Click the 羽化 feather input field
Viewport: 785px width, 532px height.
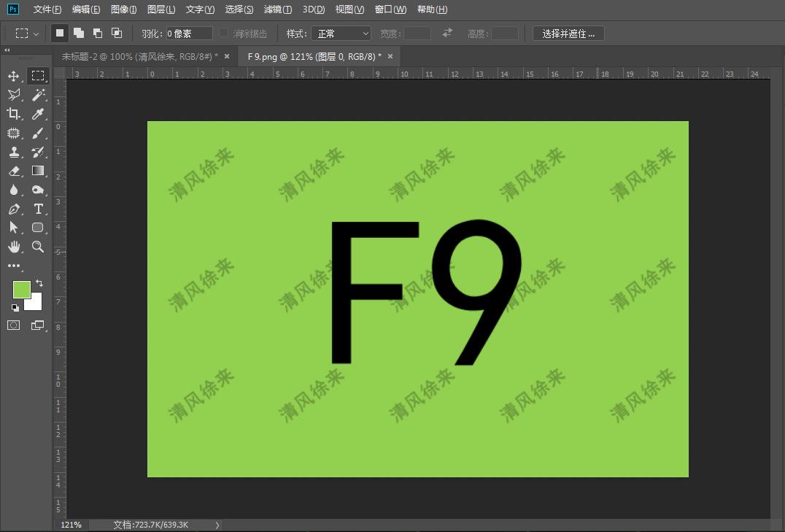189,34
